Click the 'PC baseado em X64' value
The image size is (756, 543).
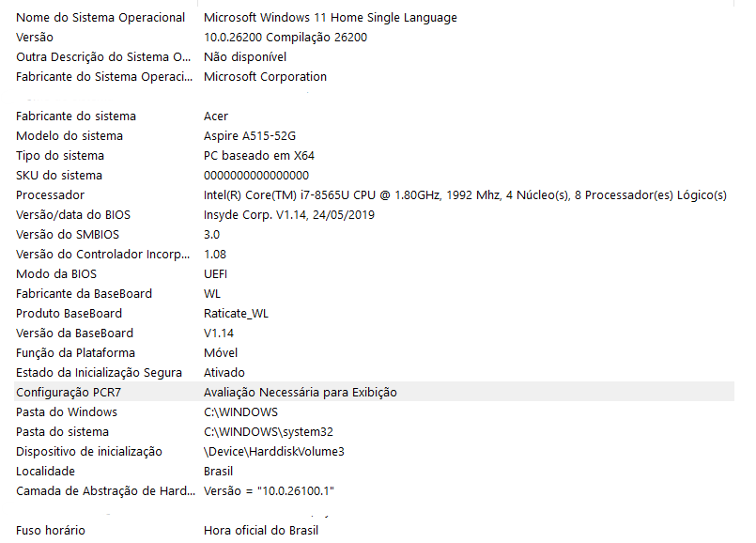(259, 156)
